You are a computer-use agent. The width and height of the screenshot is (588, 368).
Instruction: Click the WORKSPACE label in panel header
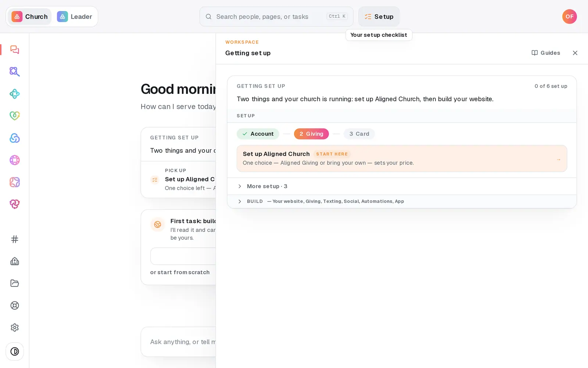242,42
